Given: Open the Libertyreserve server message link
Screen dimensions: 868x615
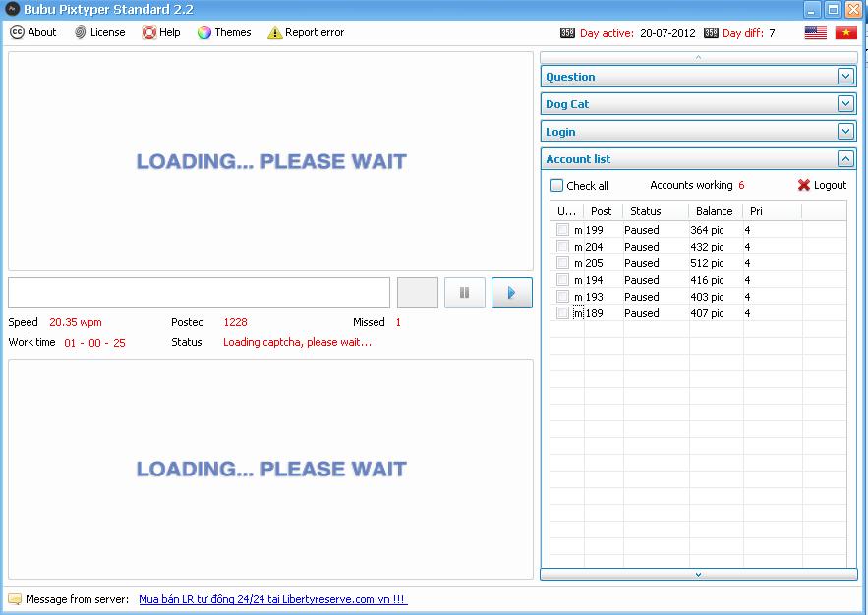Looking at the screenshot, I should [272, 599].
